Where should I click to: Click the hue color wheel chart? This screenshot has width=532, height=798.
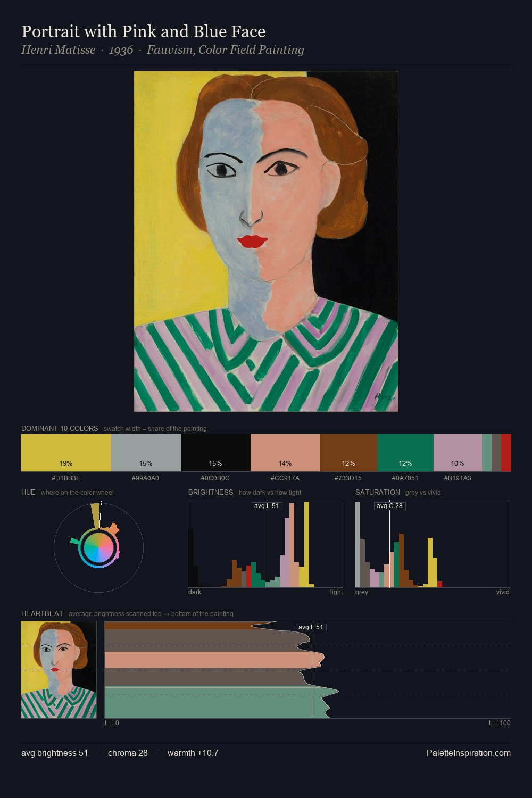(98, 547)
